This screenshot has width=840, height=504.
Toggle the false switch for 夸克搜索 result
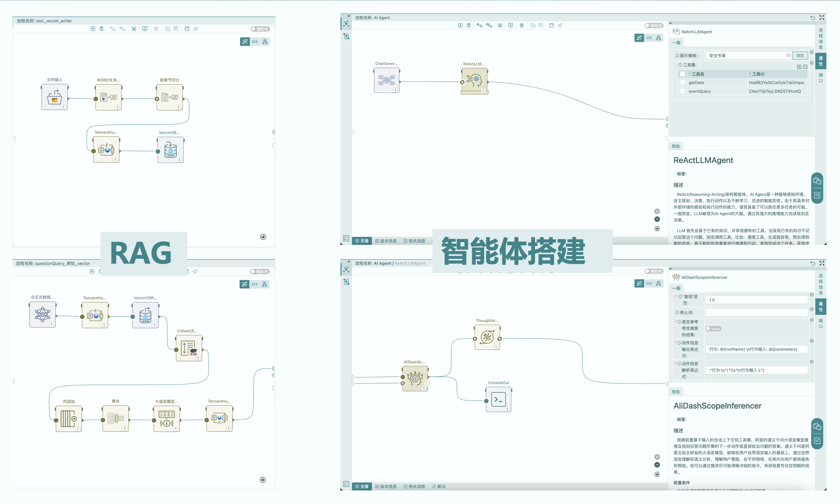[x=713, y=329]
